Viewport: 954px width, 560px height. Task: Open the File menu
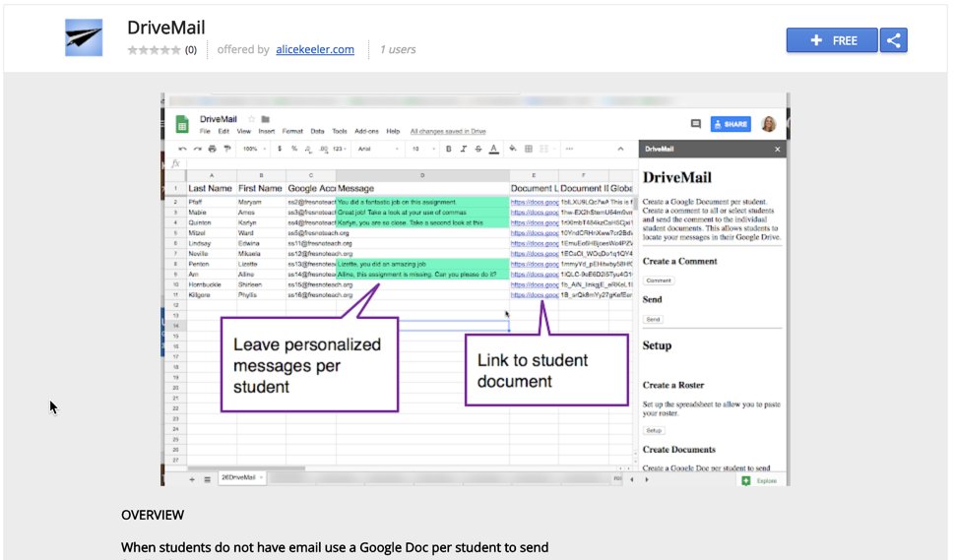[205, 131]
